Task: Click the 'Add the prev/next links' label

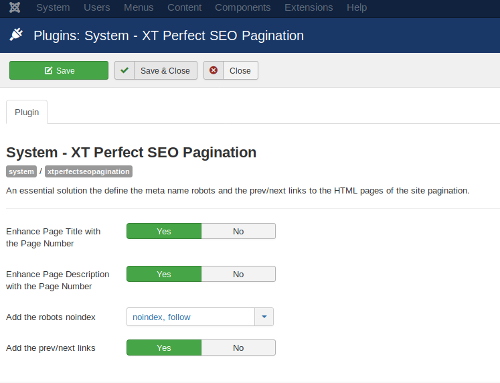Action: (51, 348)
